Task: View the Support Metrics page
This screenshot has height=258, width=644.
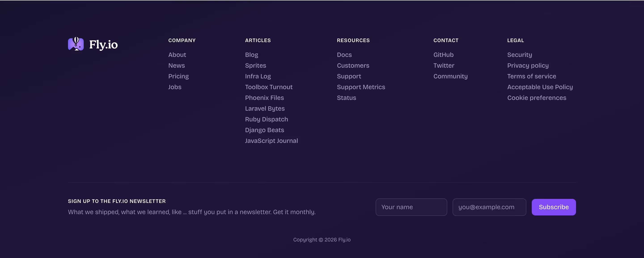Action: tap(361, 87)
